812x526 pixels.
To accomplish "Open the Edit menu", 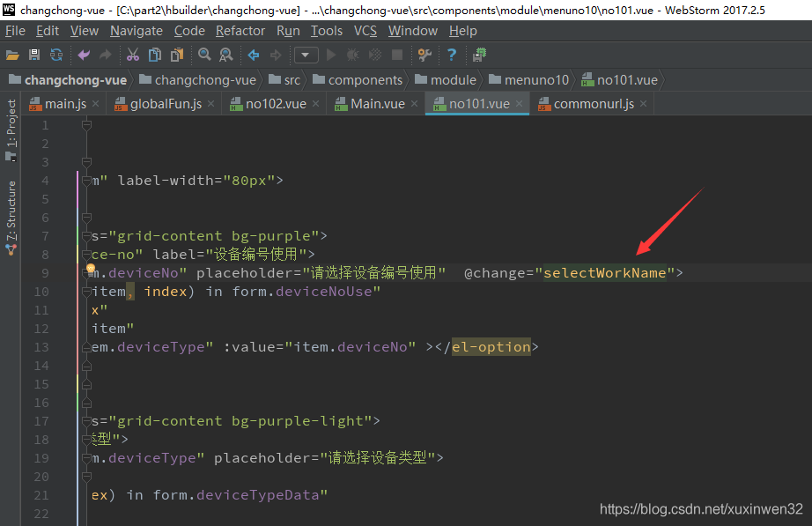I will click(x=48, y=31).
